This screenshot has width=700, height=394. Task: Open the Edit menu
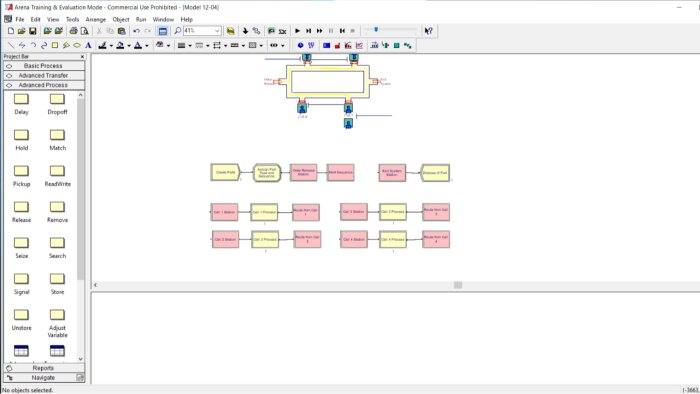pos(35,20)
